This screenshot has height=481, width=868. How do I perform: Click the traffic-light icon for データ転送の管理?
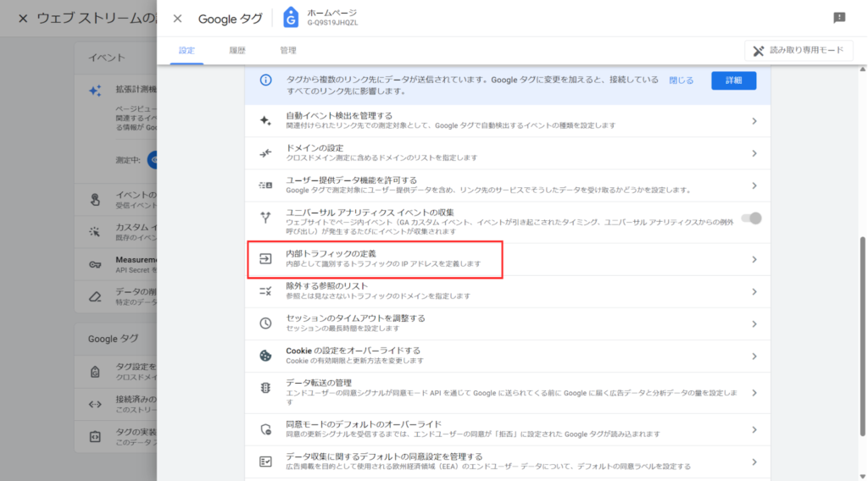point(265,388)
